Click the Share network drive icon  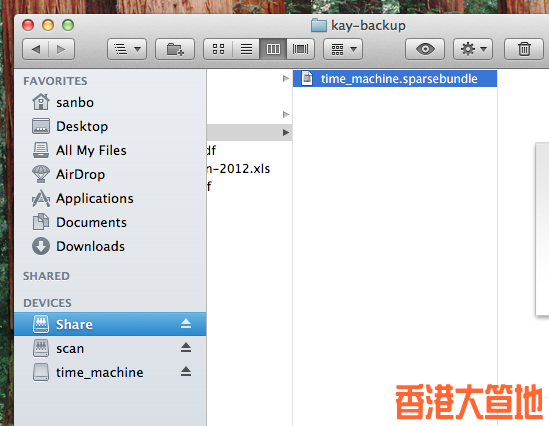point(41,324)
